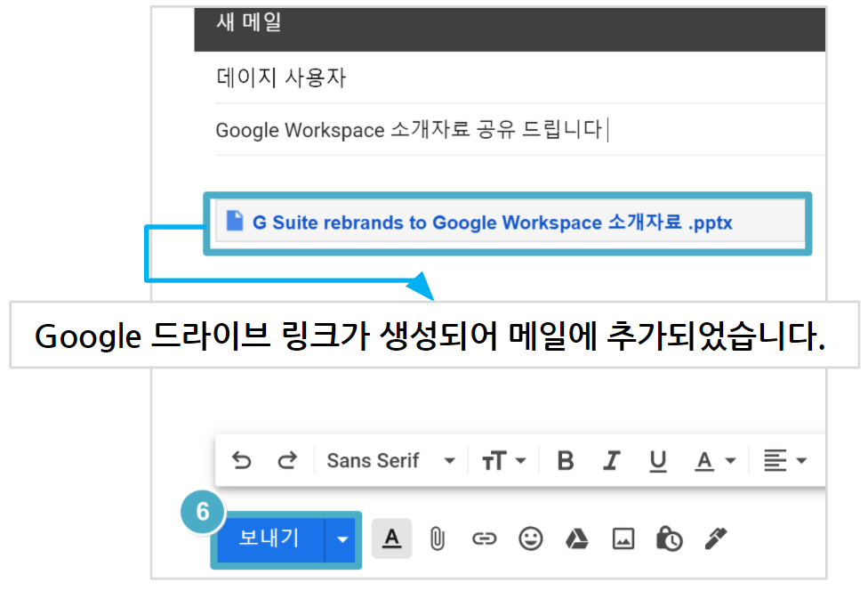The image size is (868, 591).
Task: Click the 보내기 send button
Action: [x=269, y=538]
